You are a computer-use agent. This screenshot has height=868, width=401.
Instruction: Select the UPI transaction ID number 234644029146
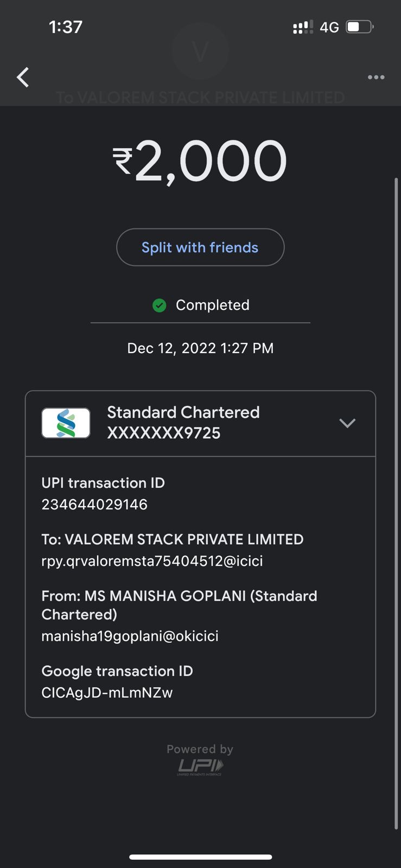point(94,505)
